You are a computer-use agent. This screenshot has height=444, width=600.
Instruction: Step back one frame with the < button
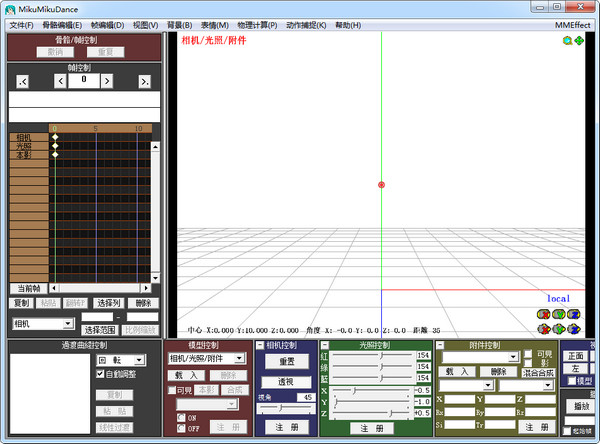[60, 81]
